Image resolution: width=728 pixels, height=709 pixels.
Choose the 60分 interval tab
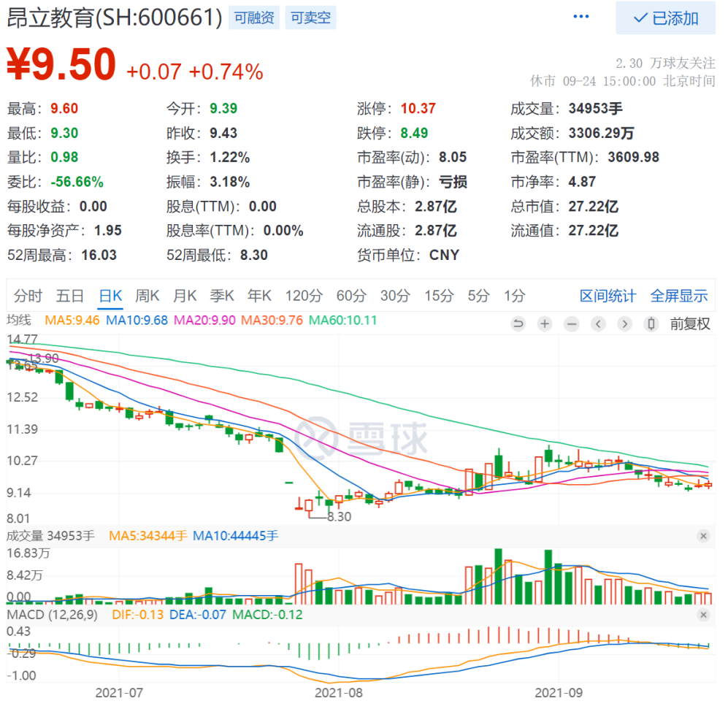[351, 296]
